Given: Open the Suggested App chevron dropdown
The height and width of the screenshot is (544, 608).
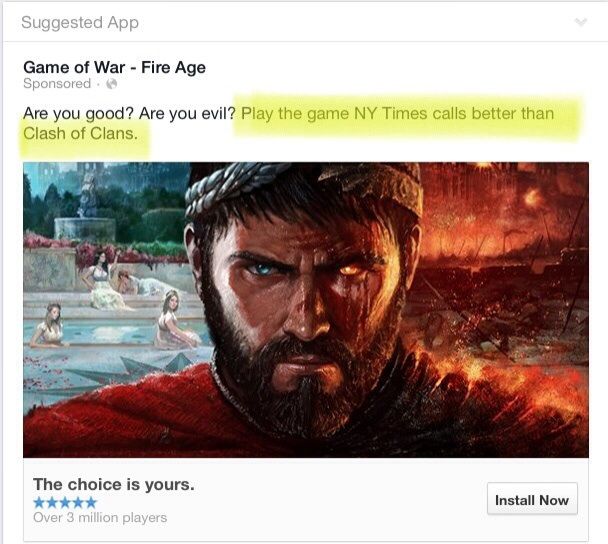Looking at the screenshot, I should 580,22.
